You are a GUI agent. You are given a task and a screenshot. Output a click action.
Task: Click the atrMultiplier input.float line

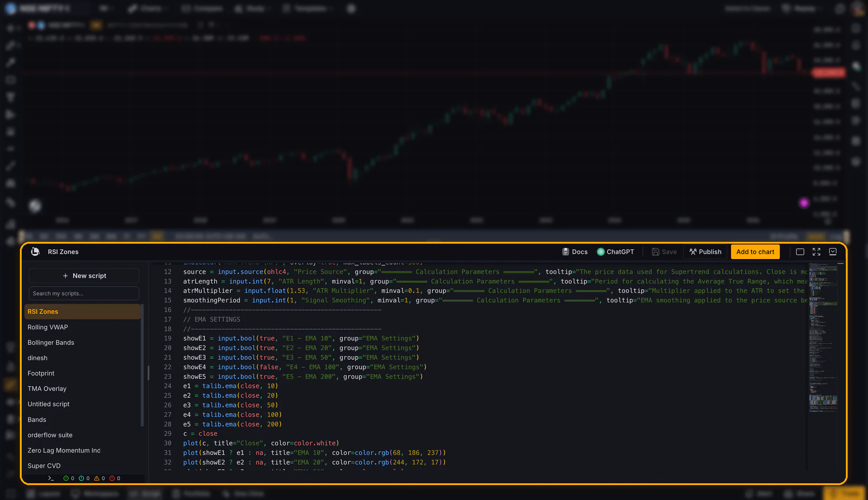(x=495, y=291)
